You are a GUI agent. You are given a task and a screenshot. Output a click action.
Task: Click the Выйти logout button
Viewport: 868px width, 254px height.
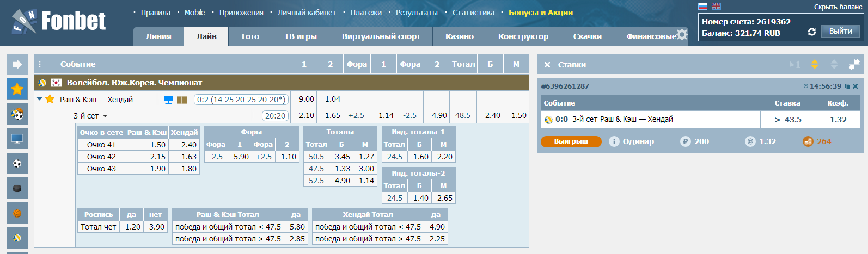click(x=840, y=31)
